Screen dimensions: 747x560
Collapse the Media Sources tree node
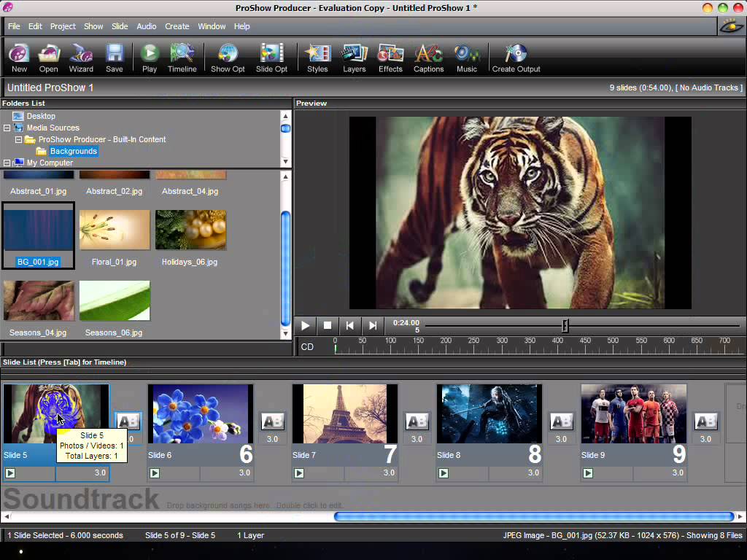click(x=7, y=128)
